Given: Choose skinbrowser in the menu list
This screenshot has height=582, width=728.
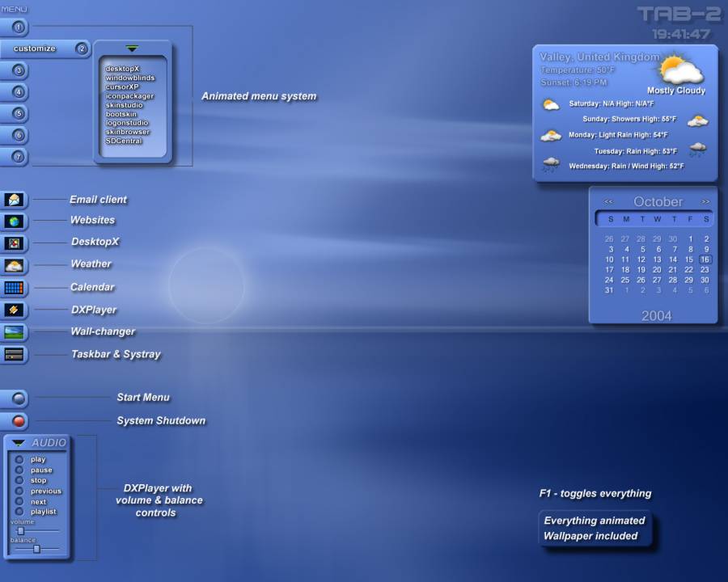Looking at the screenshot, I should click(x=127, y=132).
